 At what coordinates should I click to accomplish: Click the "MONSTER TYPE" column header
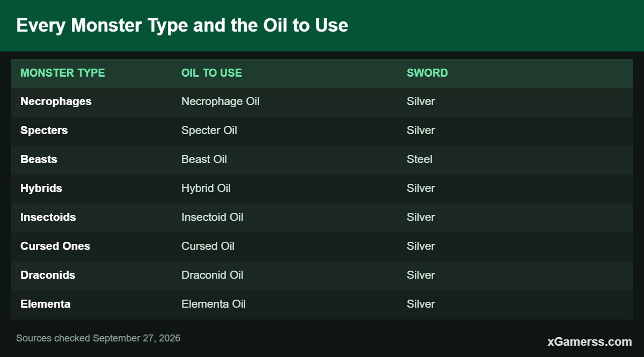coord(63,73)
